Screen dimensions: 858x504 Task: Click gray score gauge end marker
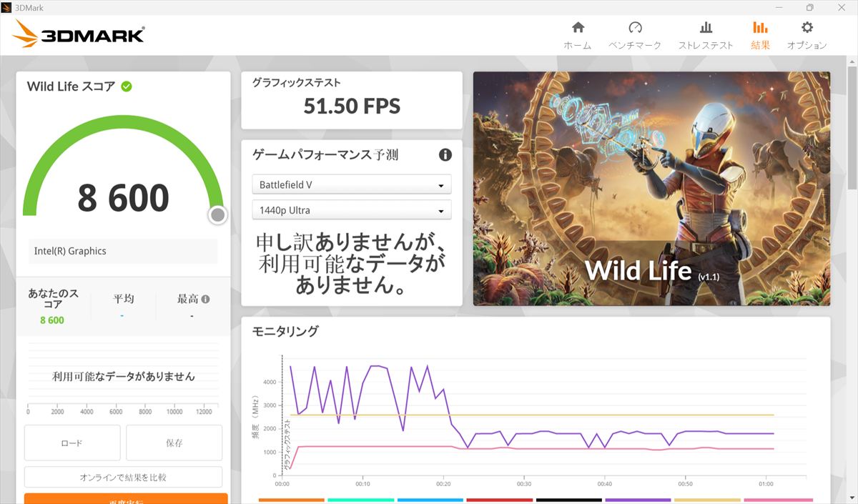coord(218,214)
